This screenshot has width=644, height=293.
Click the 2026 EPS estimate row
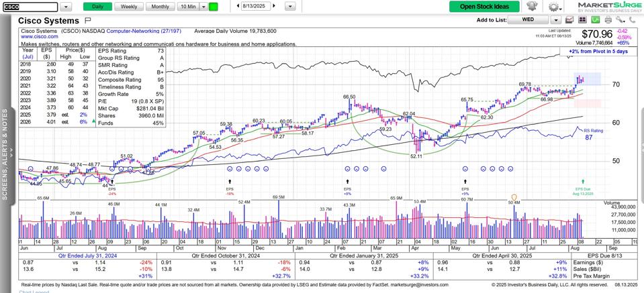click(x=57, y=121)
